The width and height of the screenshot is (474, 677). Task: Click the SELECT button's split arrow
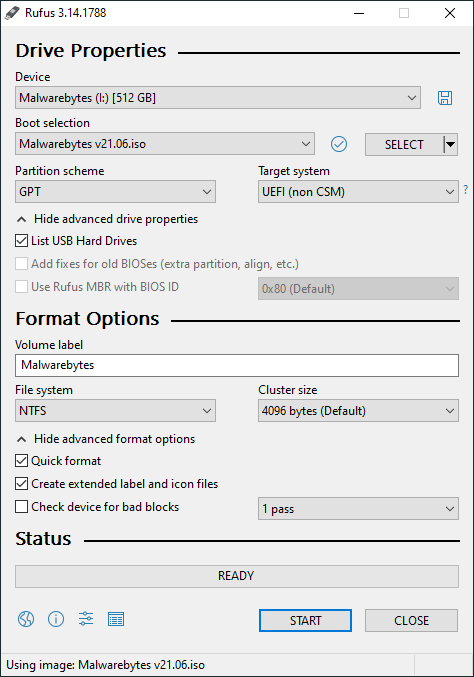(451, 145)
